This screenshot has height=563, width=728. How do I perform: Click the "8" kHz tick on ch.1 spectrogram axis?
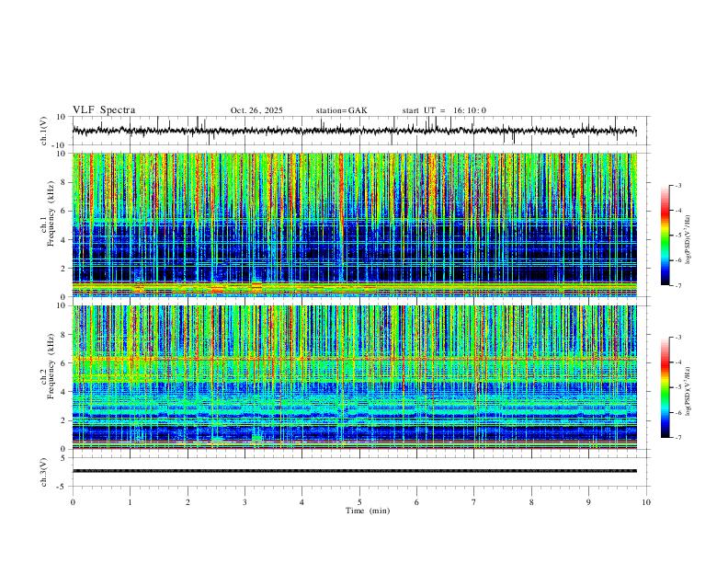click(x=63, y=182)
